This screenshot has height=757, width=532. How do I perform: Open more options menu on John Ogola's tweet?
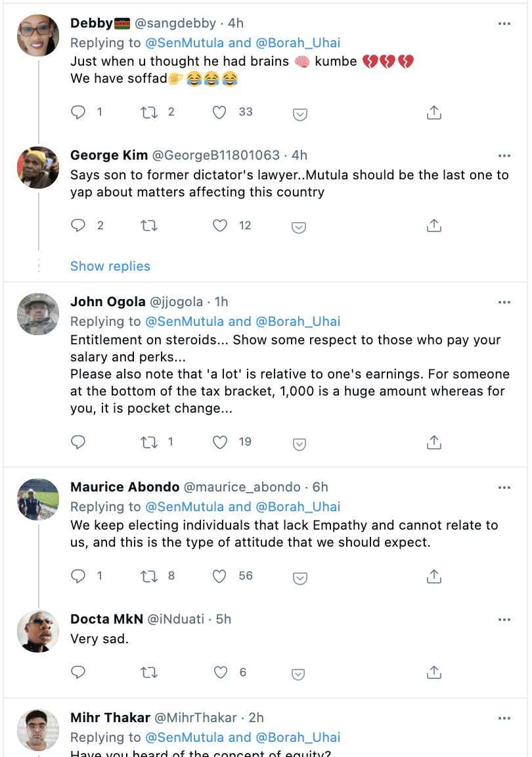504,302
